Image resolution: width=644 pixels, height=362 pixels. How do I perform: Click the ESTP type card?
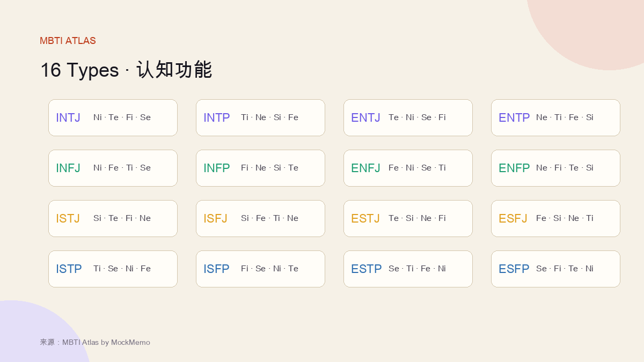click(x=408, y=269)
